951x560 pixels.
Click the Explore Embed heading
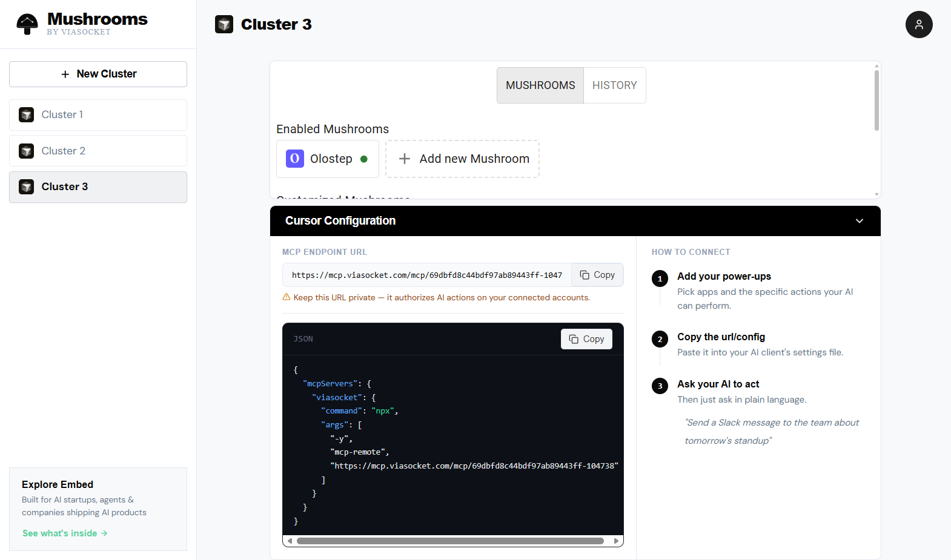point(58,485)
